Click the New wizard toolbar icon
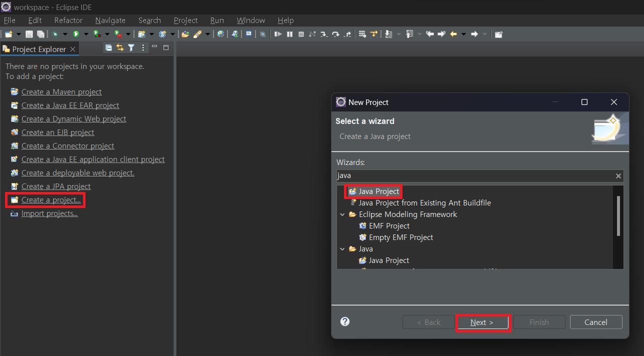 pos(8,34)
